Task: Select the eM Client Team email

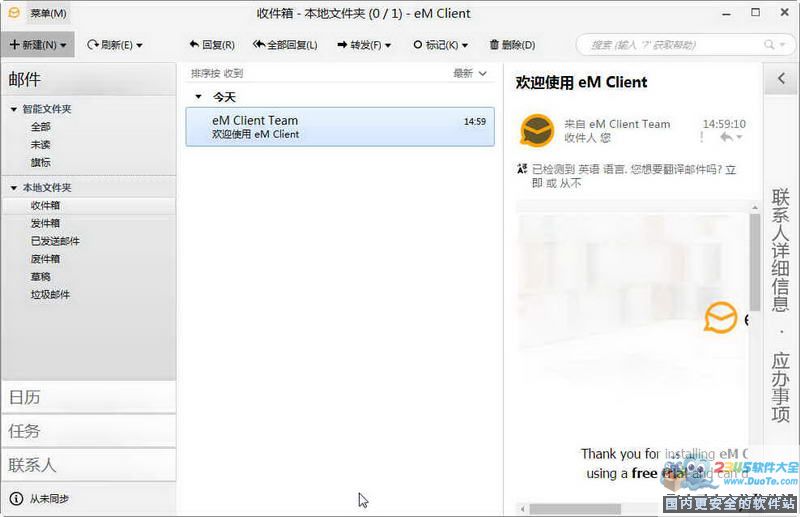Action: pos(340,127)
